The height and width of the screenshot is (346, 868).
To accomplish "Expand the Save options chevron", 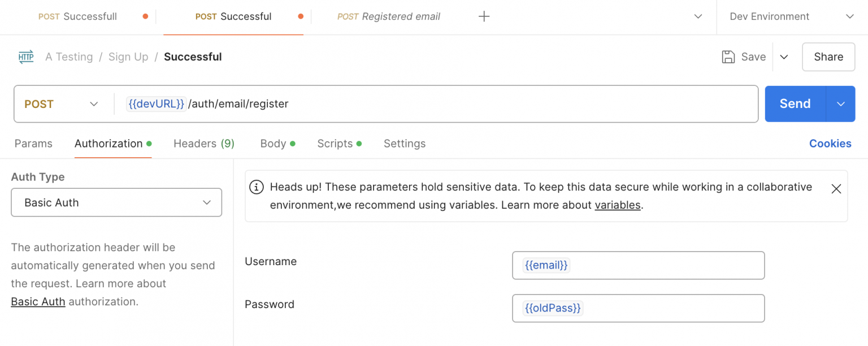I will 784,57.
